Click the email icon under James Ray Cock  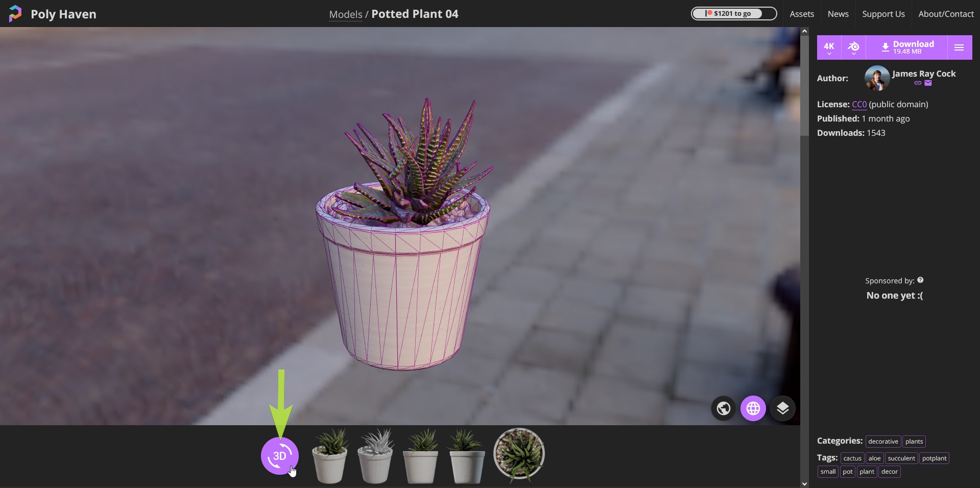pos(928,83)
